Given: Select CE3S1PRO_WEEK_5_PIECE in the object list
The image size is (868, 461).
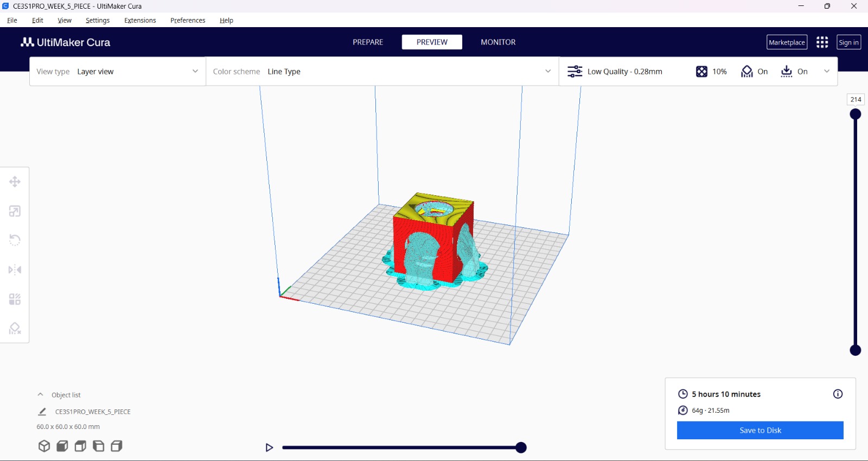Looking at the screenshot, I should pos(93,412).
